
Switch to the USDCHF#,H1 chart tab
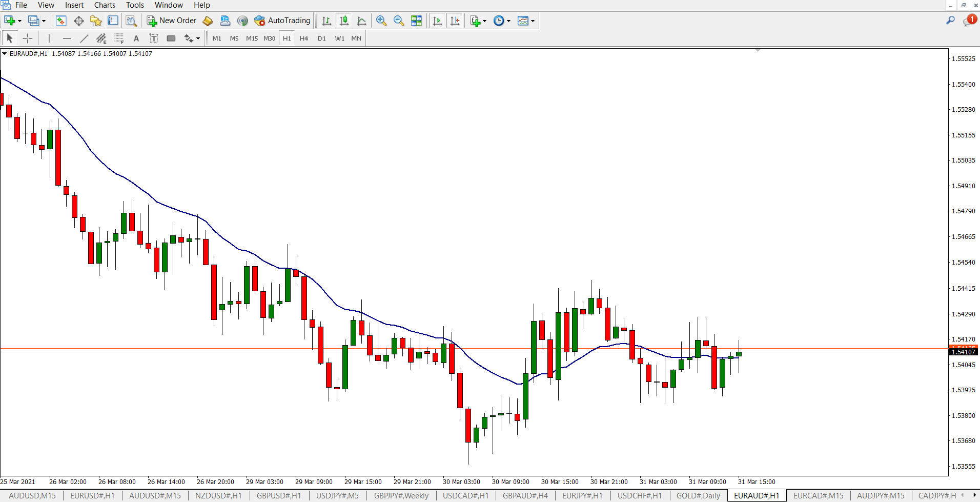[x=639, y=496]
